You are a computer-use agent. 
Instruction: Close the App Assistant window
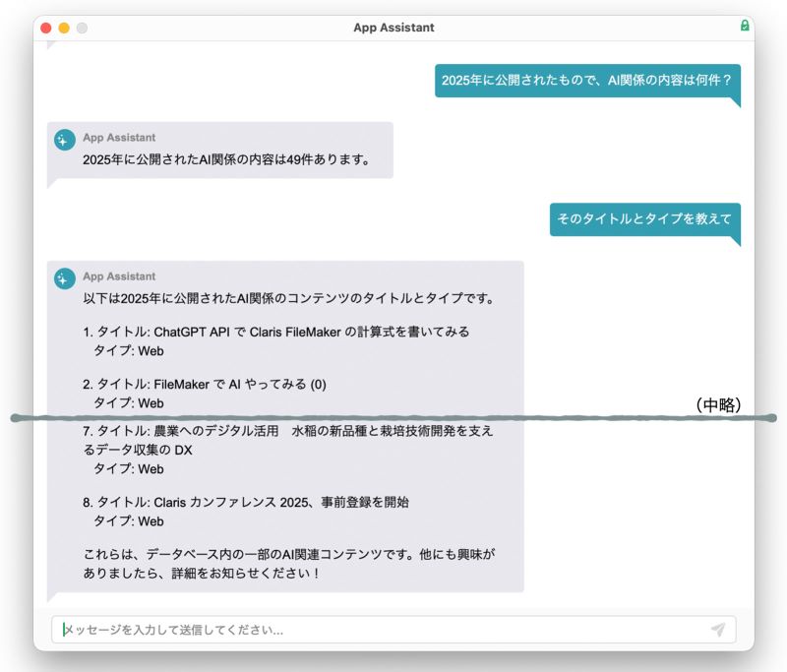point(46,29)
